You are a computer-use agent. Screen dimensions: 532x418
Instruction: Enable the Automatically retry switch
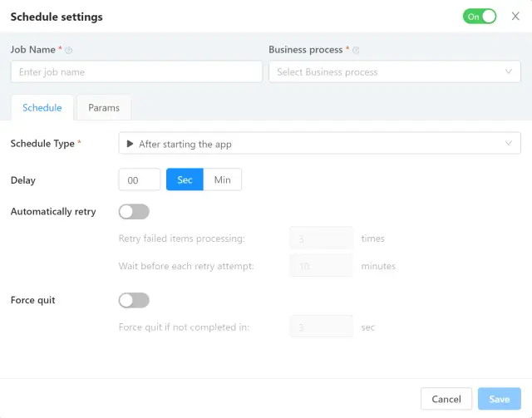(x=134, y=212)
